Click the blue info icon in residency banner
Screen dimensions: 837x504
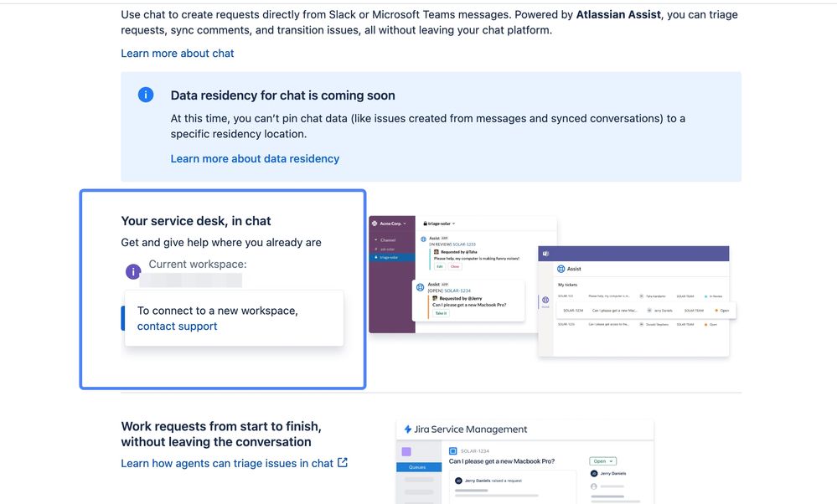pyautogui.click(x=146, y=95)
